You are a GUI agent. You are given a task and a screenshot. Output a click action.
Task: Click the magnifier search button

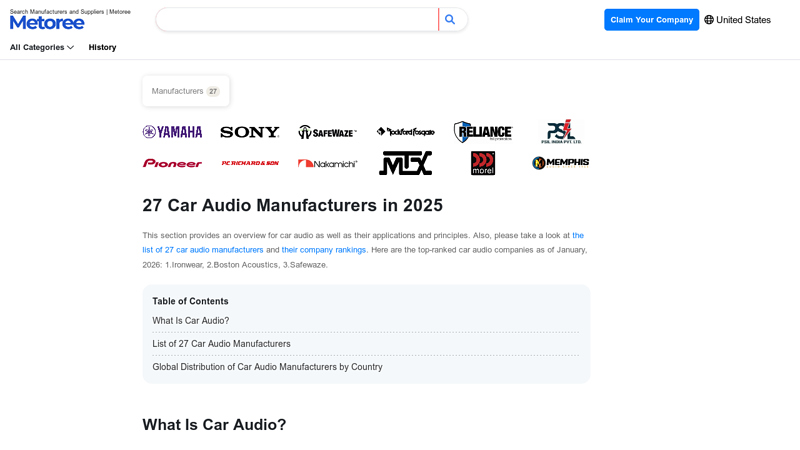(450, 19)
